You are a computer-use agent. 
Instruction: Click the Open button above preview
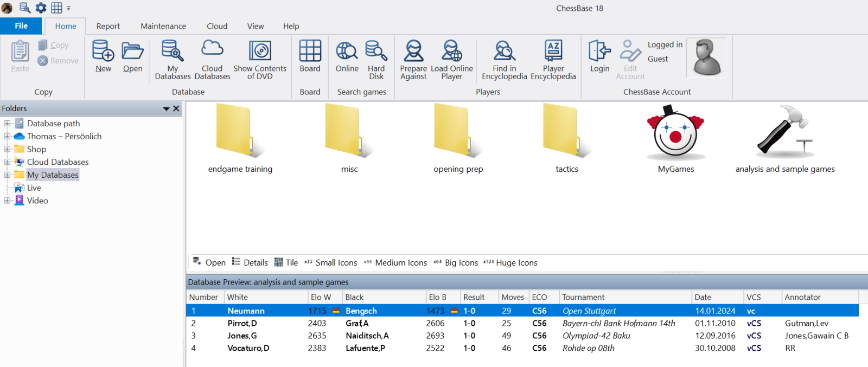pos(209,263)
